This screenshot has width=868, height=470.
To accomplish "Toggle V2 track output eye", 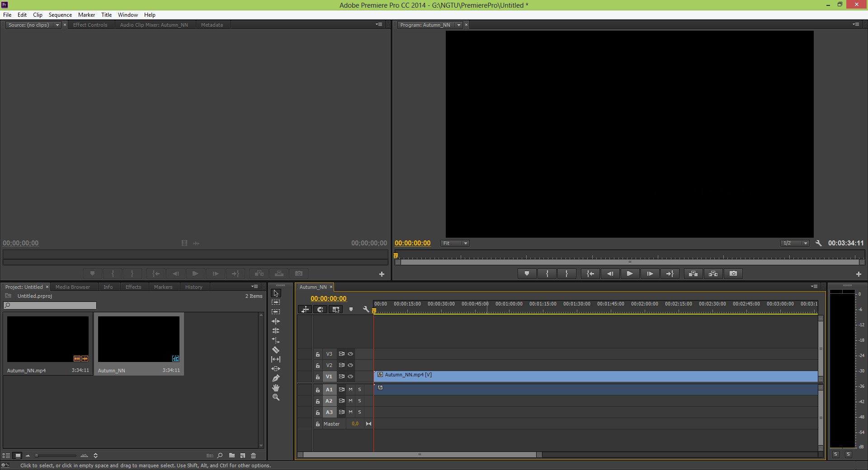I will point(350,365).
